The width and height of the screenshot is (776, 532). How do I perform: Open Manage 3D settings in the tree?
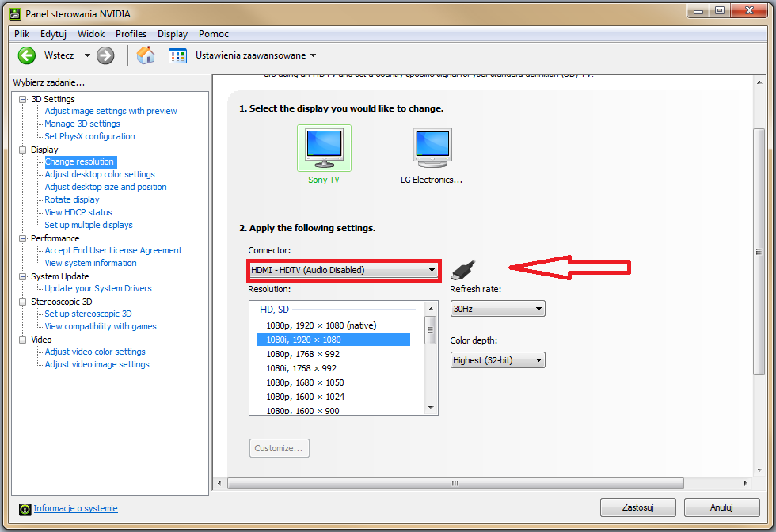(82, 123)
